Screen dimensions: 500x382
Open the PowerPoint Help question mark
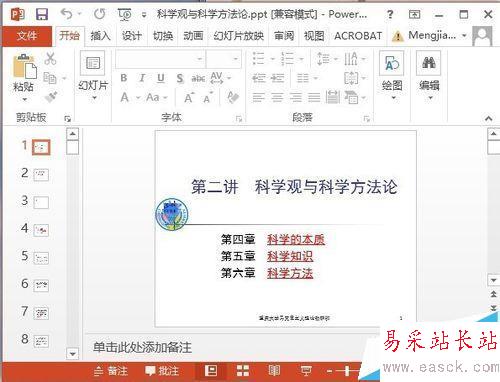coord(390,14)
